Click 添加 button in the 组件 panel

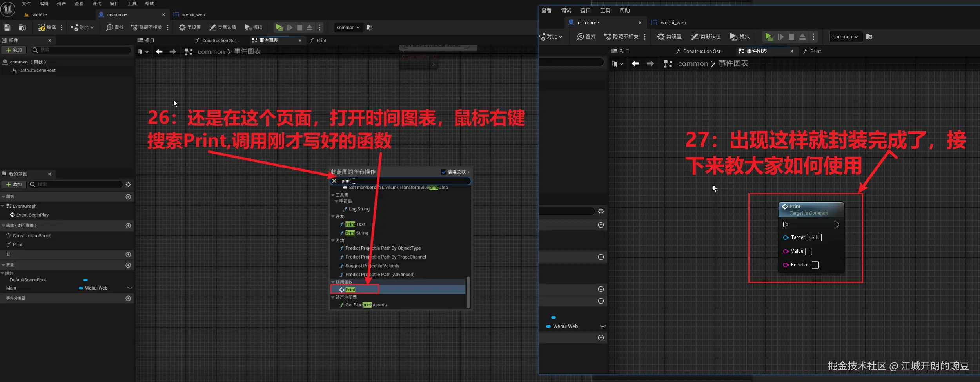click(x=14, y=50)
